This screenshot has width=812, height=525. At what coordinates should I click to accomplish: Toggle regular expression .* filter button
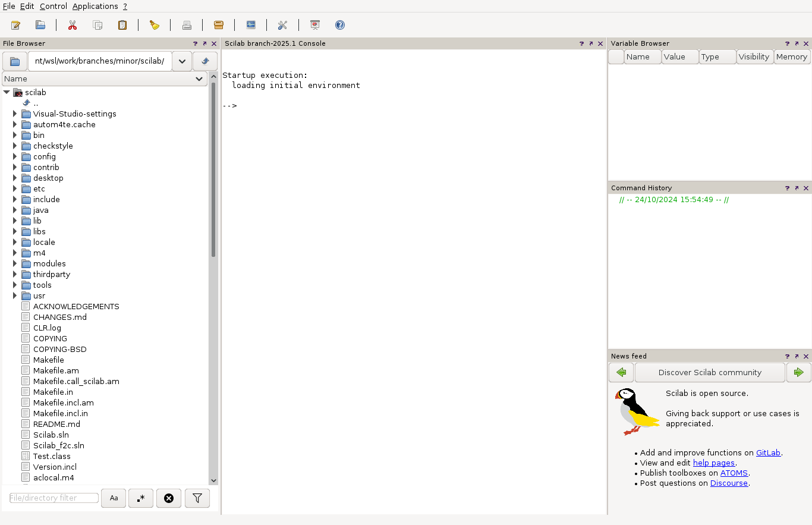[141, 498]
